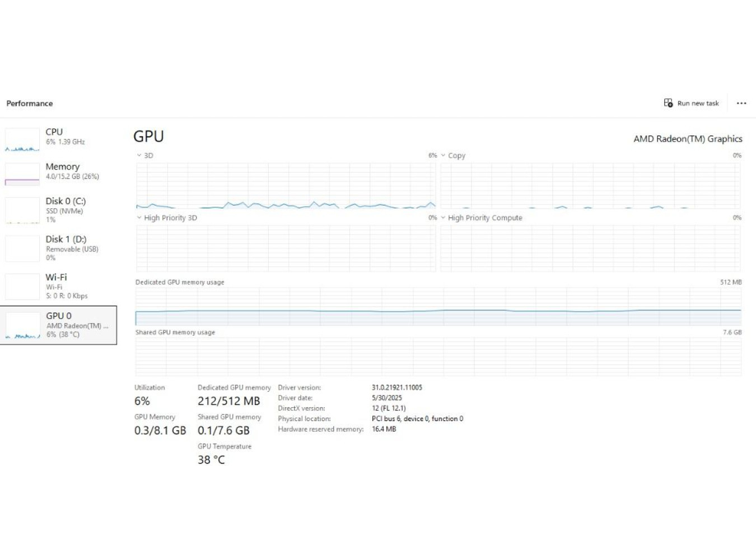Click the Run new task icon
This screenshot has height=560, width=756.
pos(668,103)
